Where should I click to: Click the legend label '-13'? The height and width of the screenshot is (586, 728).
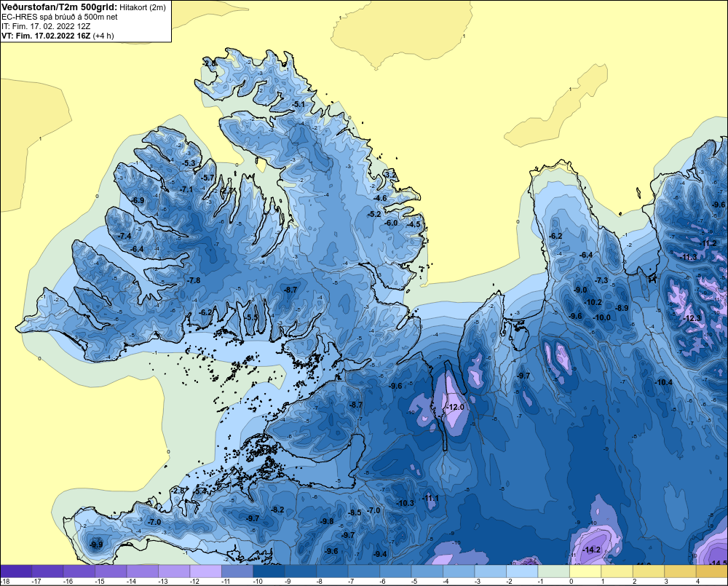163,582
